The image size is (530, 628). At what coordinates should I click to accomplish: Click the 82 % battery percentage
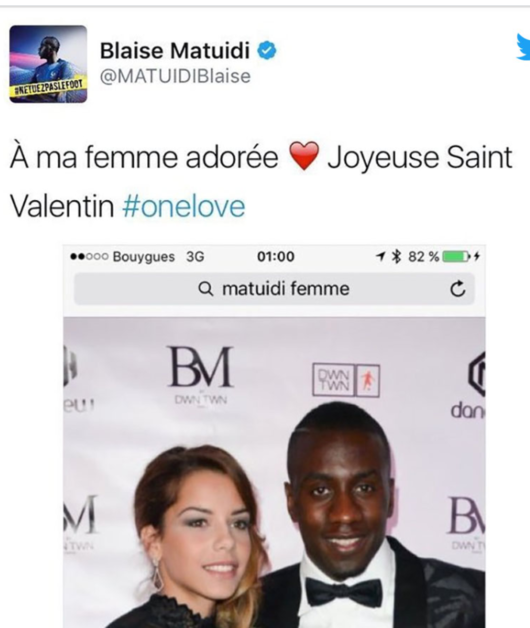click(x=423, y=256)
